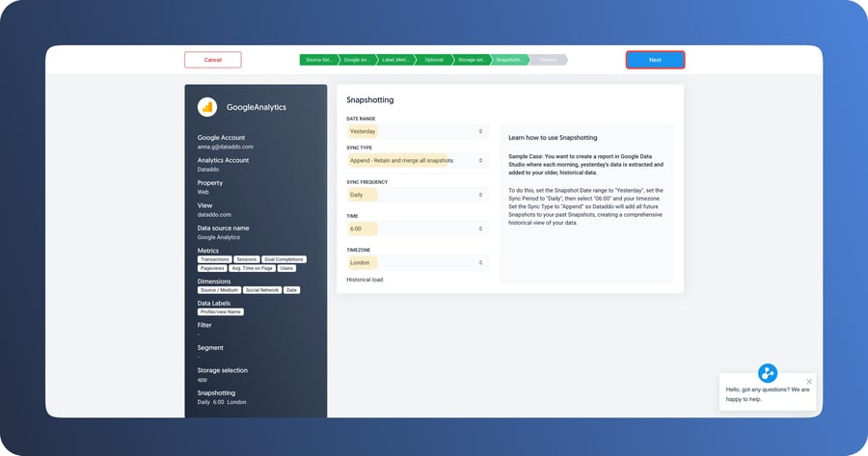Open the Date Range dropdown showing Yesterday
This screenshot has height=456, width=868.
(x=418, y=131)
